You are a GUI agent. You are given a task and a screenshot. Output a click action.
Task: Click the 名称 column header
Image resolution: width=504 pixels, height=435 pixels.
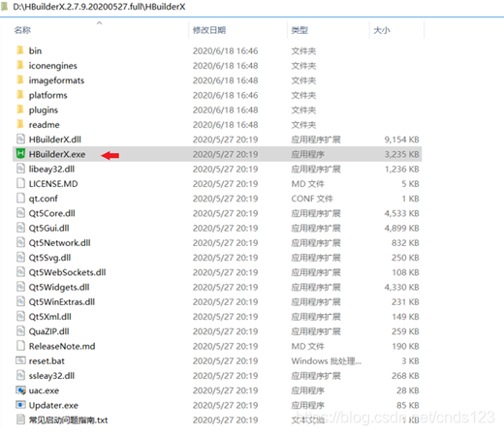coord(22,30)
